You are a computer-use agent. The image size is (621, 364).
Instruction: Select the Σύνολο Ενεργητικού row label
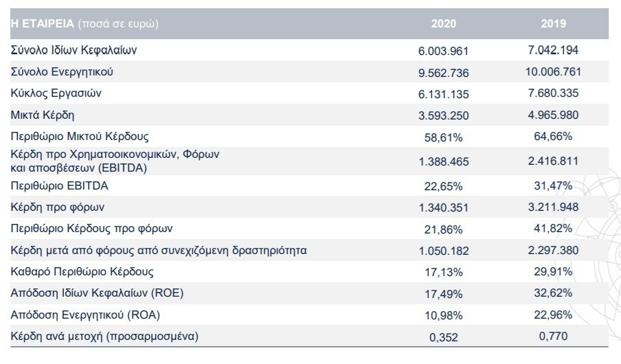[x=62, y=71]
